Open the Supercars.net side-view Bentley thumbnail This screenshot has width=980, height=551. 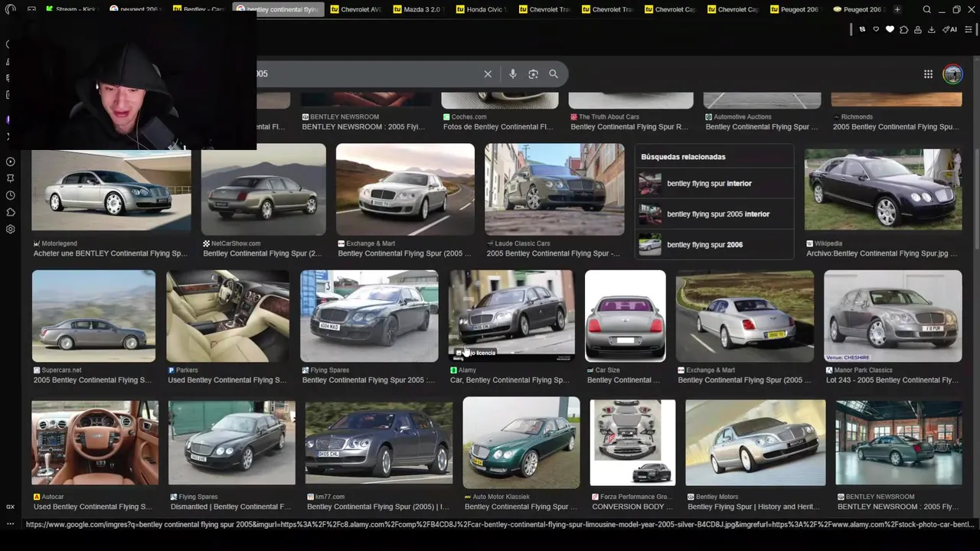coord(93,315)
